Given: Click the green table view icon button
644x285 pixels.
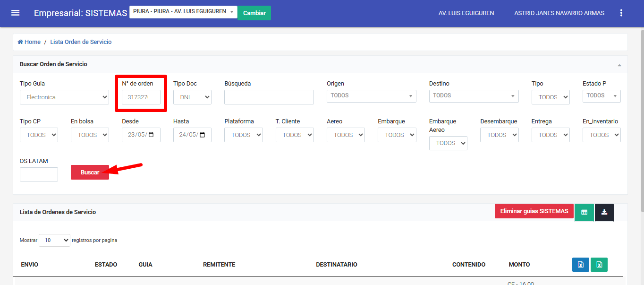Looking at the screenshot, I should pyautogui.click(x=584, y=212).
